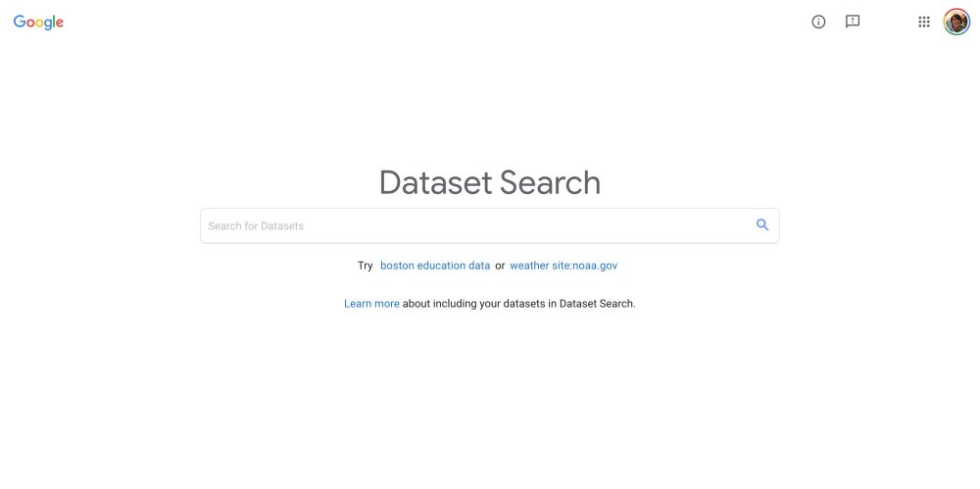The image size is (980, 489).
Task: Click the Dataset Search heading
Action: point(490,182)
